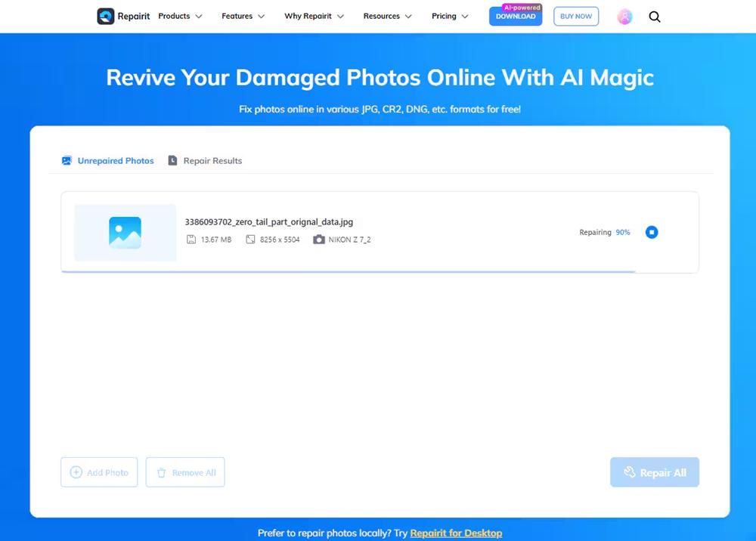This screenshot has width=756, height=541.
Task: Click the AI-powered badge label
Action: [x=522, y=8]
